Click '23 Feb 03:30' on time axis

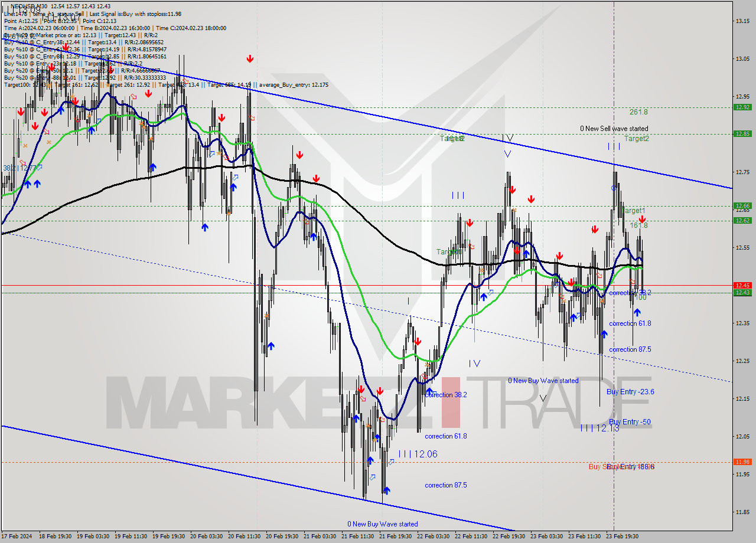coord(547,537)
